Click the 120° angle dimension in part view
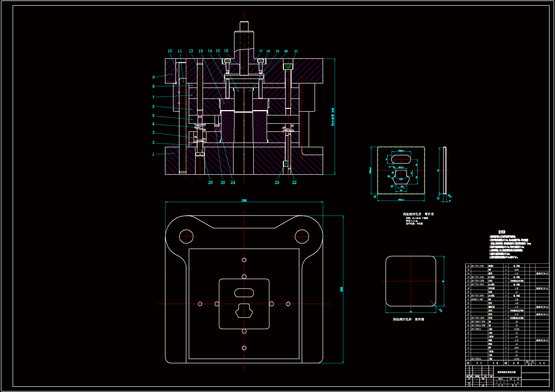 tap(401, 179)
